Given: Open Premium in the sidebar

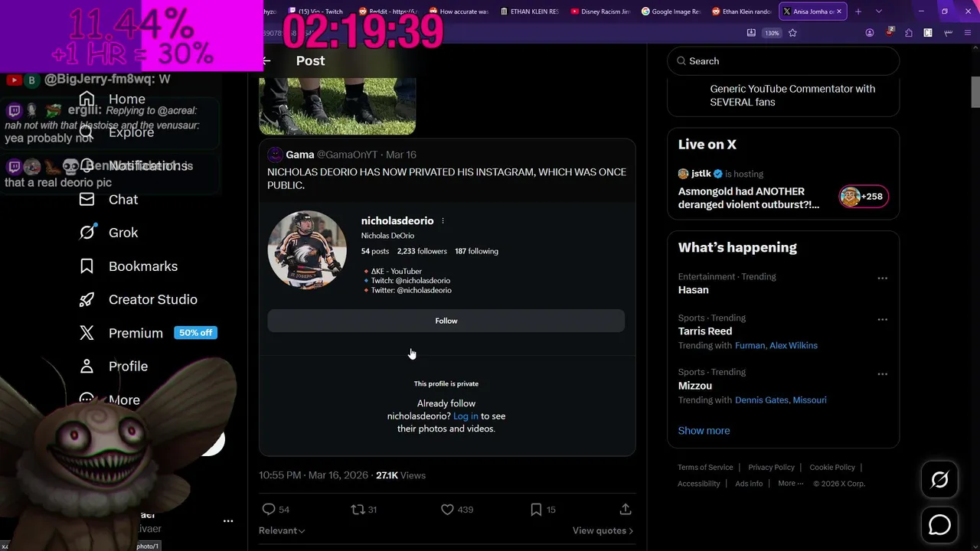Looking at the screenshot, I should (121, 333).
